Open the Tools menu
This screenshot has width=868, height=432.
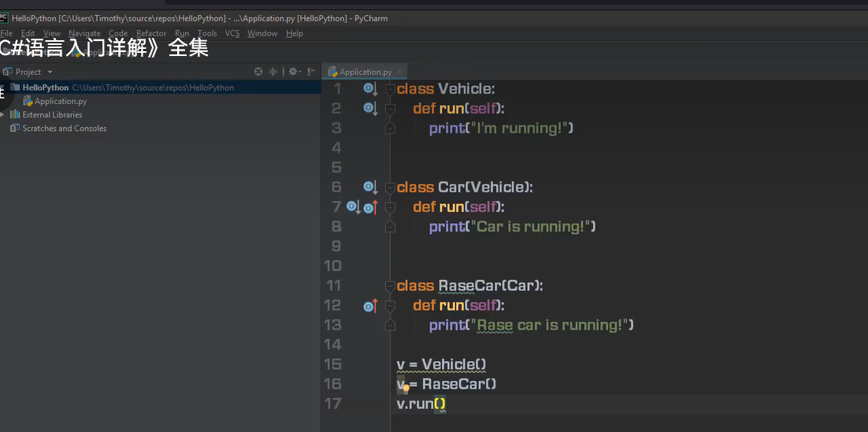click(207, 33)
